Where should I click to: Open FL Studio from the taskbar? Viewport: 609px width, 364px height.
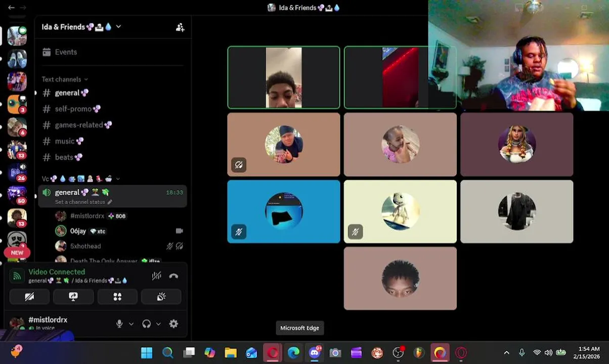[419, 352]
